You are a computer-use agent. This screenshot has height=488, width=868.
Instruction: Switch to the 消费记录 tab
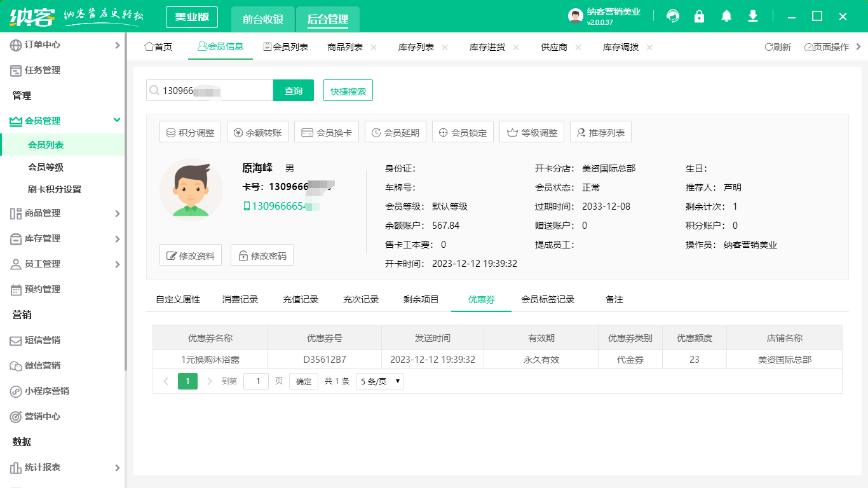point(240,299)
